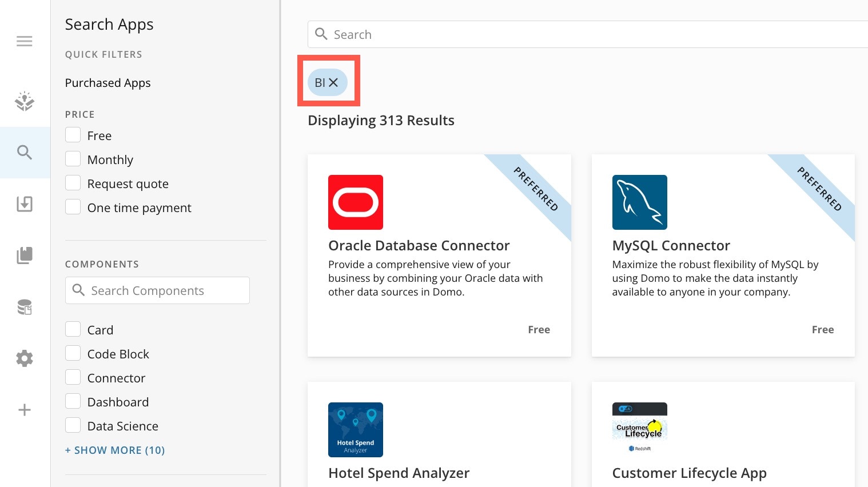Open the settings gear sidebar icon

click(x=25, y=358)
